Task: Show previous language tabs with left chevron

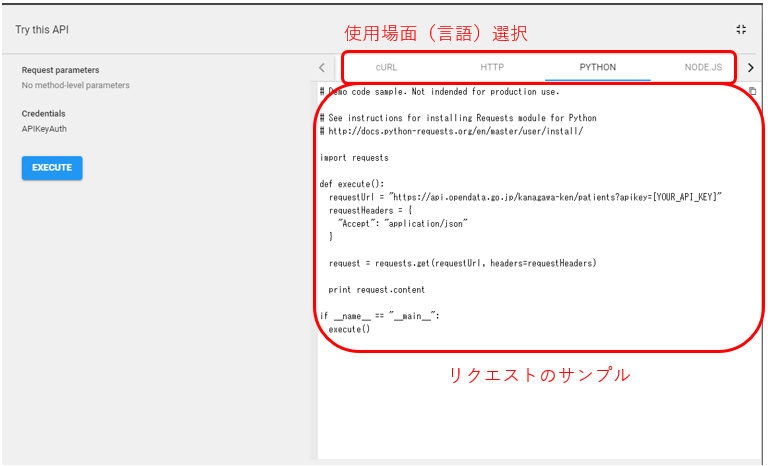Action: click(x=322, y=67)
